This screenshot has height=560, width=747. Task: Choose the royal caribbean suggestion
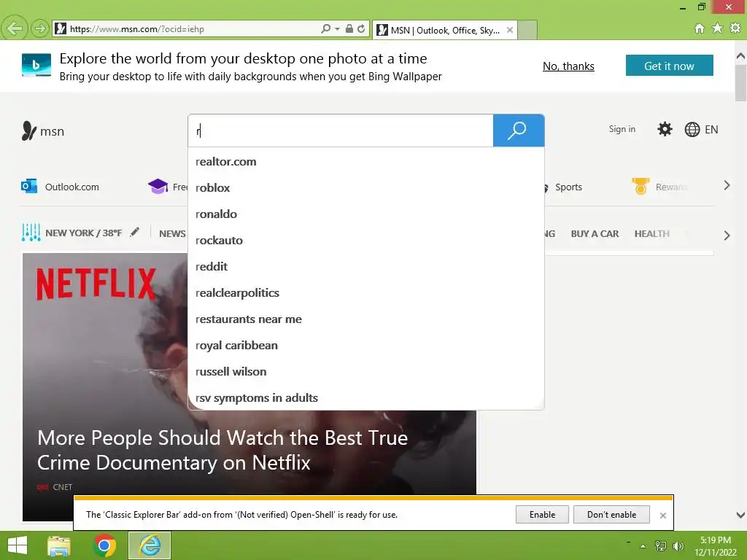point(366,345)
